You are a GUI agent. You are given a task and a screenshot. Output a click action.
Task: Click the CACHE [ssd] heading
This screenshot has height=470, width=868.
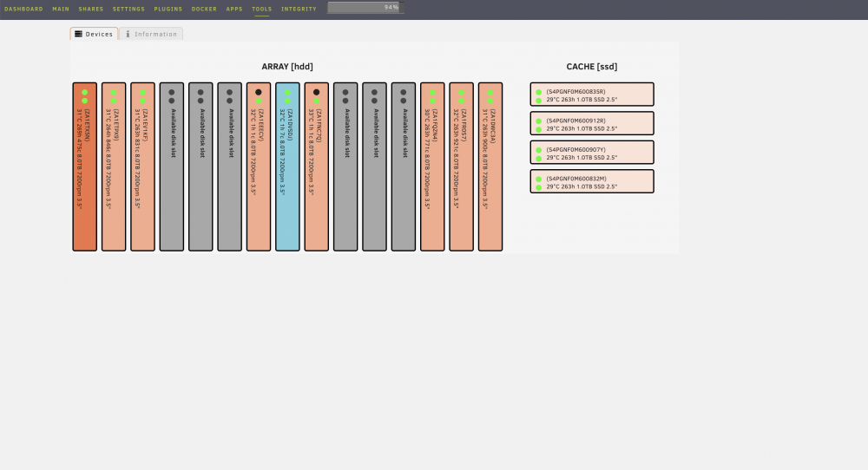592,67
